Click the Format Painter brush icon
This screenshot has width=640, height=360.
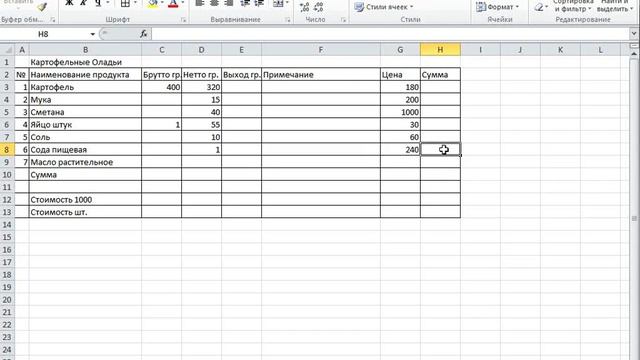[x=42, y=7]
